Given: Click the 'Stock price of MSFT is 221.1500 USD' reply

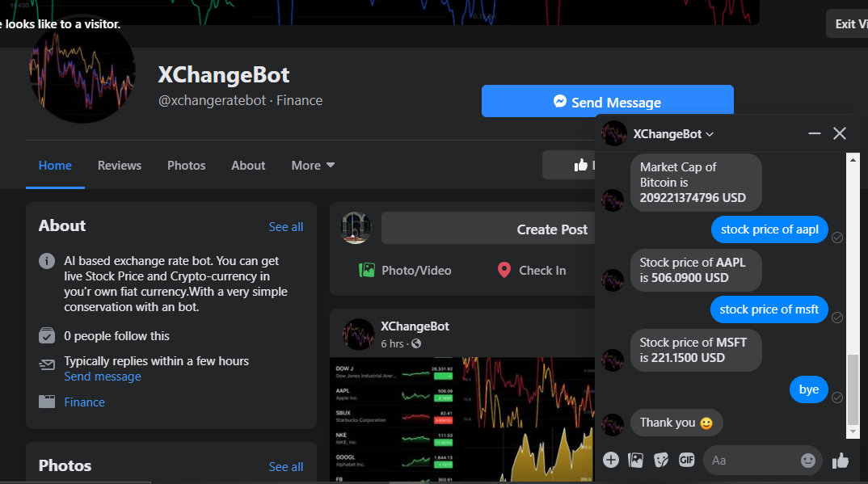Looking at the screenshot, I should 696,350.
